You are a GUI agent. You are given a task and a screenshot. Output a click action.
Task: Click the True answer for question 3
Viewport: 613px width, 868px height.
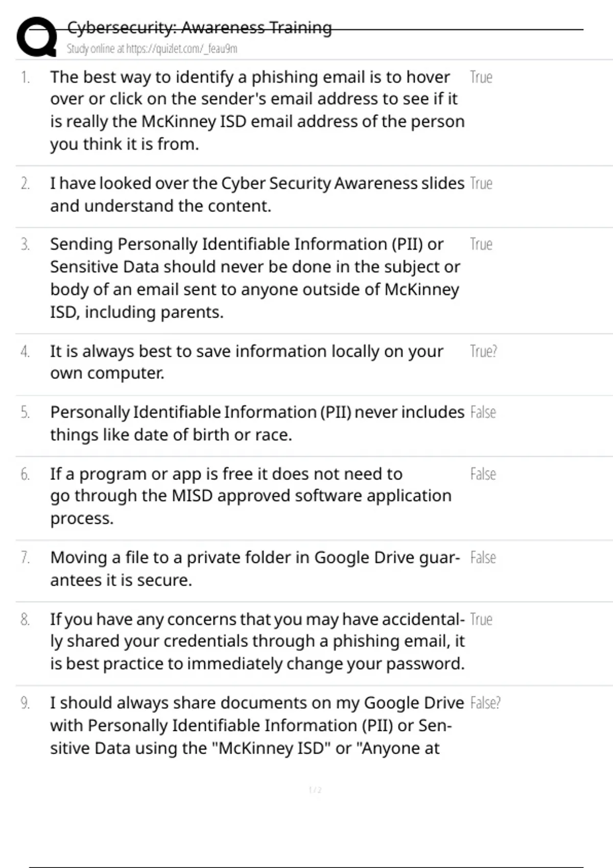tap(481, 244)
